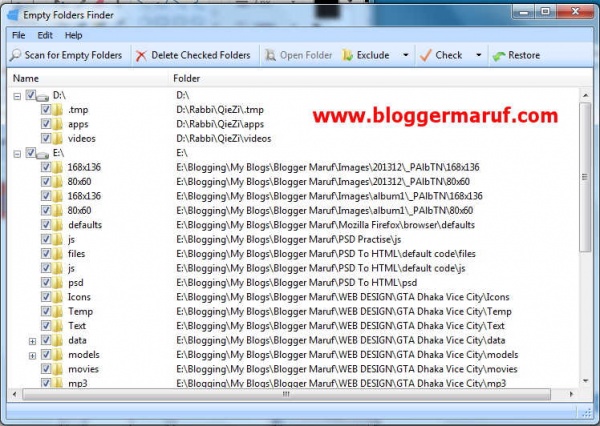Collapse the D:\ drive tree node
This screenshot has height=426, width=600.
tap(17, 96)
